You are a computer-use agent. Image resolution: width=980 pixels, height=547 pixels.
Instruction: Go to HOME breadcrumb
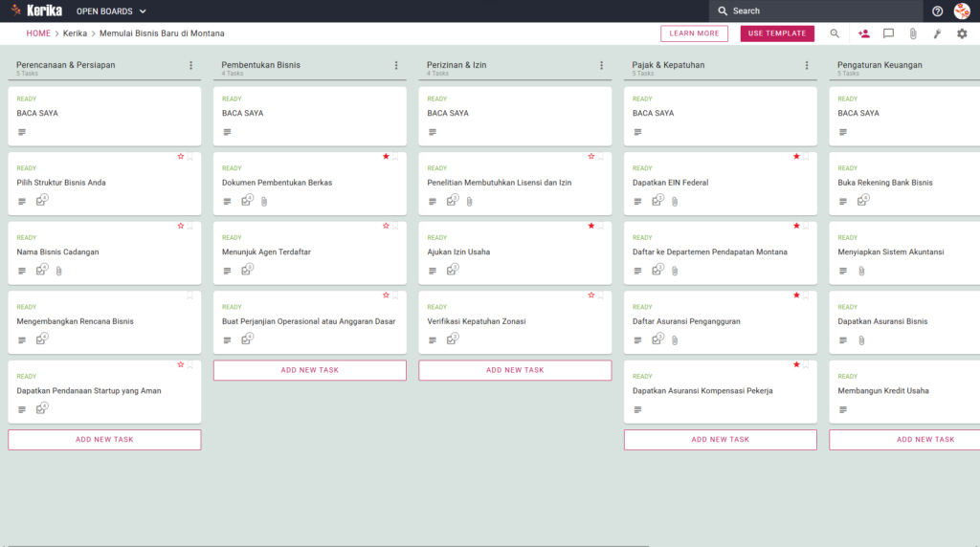click(x=38, y=33)
